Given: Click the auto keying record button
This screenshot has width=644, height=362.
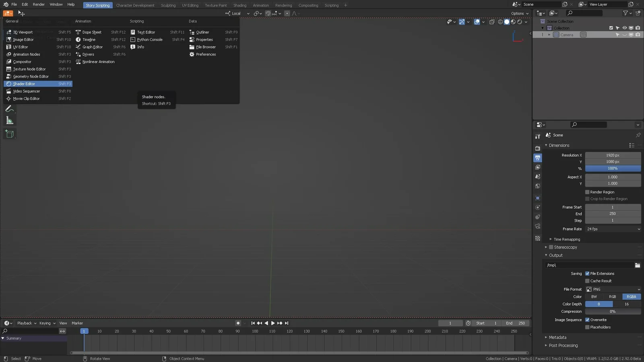Looking at the screenshot, I should (239, 323).
